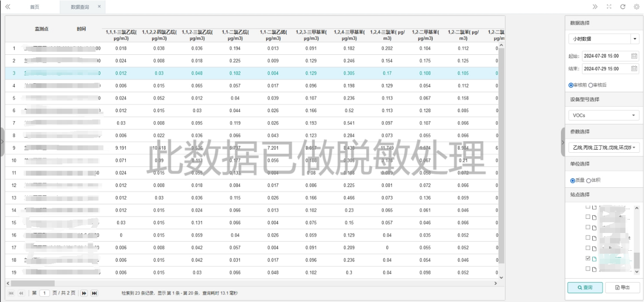Open settings via the gear icon
Screen dimensions: 644x302
(x=636, y=7)
